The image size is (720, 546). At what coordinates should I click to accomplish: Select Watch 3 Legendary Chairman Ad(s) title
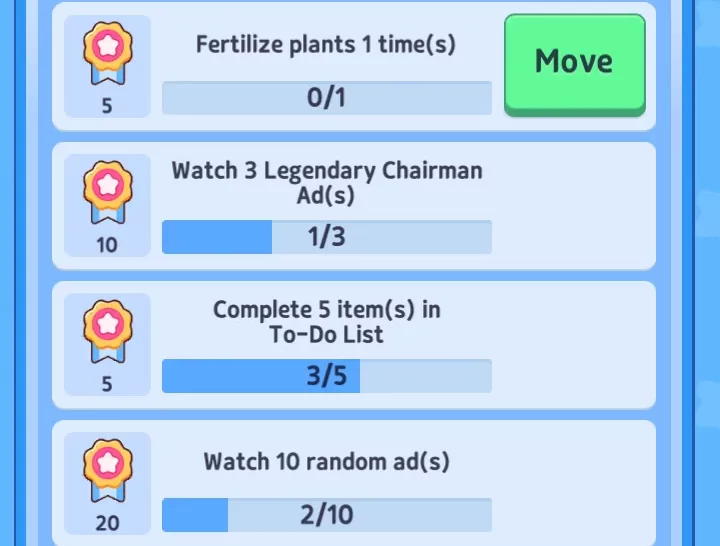(x=327, y=183)
